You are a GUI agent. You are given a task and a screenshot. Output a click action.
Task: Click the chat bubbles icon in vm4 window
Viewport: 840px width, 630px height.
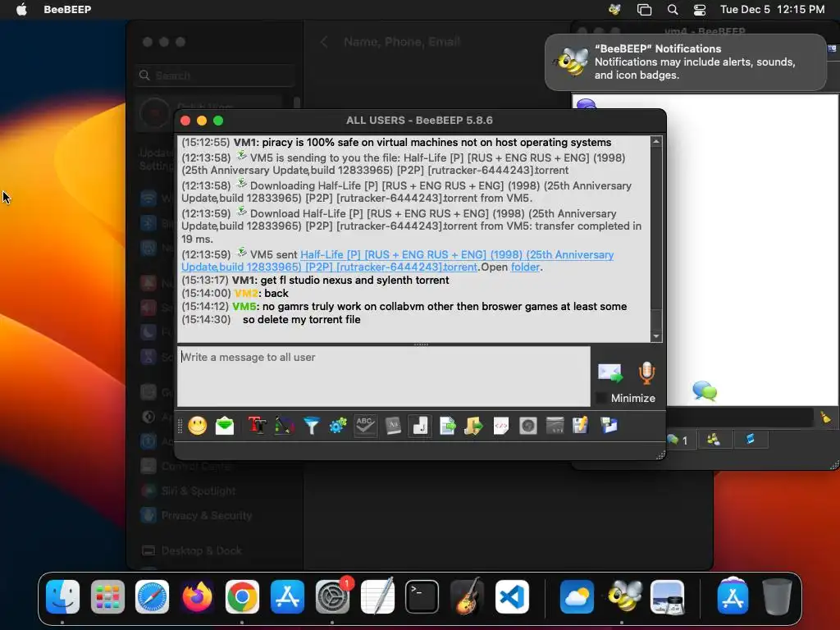tap(705, 391)
